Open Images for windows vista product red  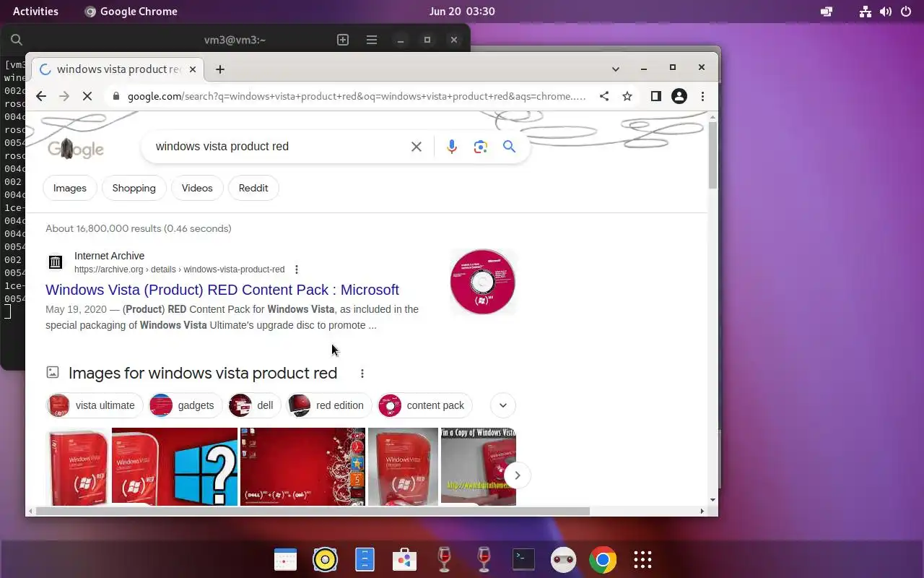coord(203,374)
